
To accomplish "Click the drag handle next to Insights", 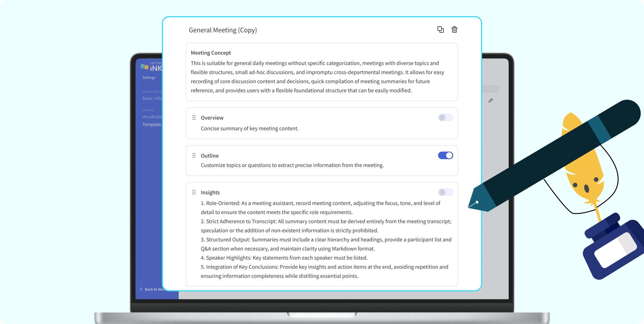I will pos(194,192).
